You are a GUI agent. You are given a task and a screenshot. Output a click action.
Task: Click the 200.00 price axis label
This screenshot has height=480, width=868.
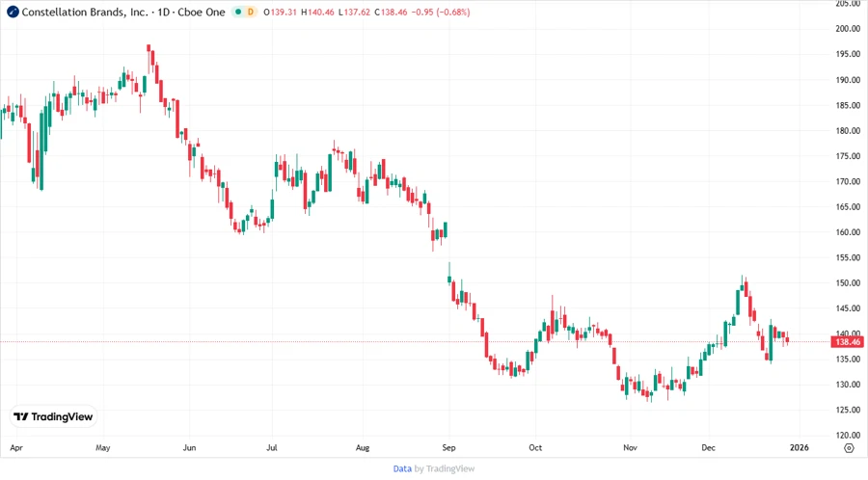coord(848,29)
